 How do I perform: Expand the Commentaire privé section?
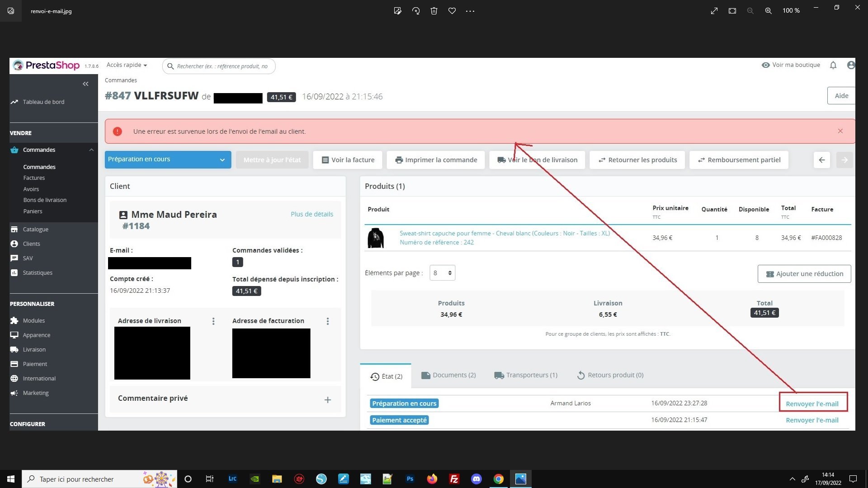[x=328, y=400]
